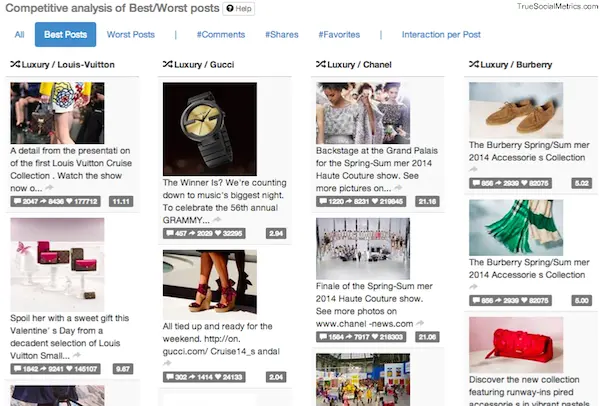Image resolution: width=600 pixels, height=406 pixels.
Task: Open the Gucci gold watch thumbnail
Action: (x=210, y=129)
